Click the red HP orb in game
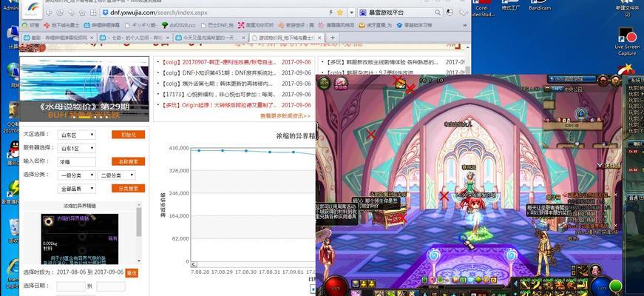This screenshot has width=644, height=296. coord(336,286)
